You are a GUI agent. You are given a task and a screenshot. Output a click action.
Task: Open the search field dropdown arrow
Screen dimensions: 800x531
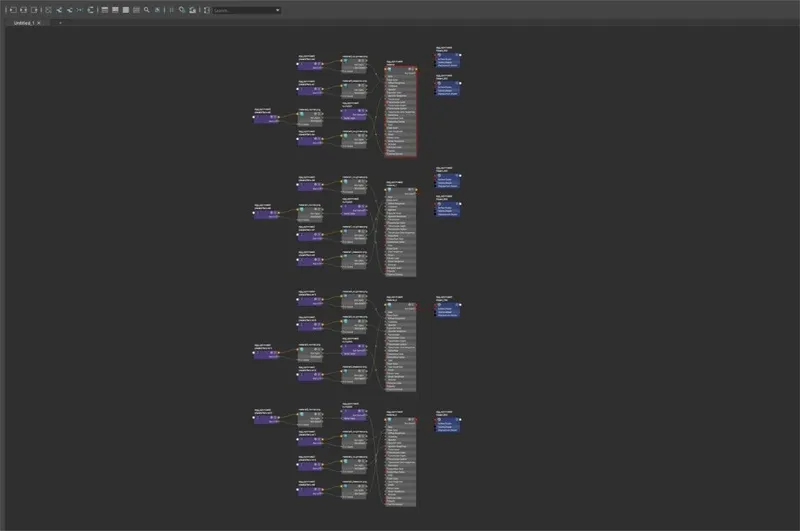(x=278, y=10)
